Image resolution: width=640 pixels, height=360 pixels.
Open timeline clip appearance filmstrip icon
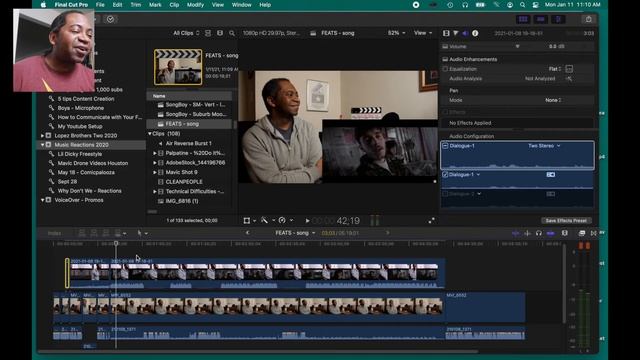pyautogui.click(x=564, y=233)
